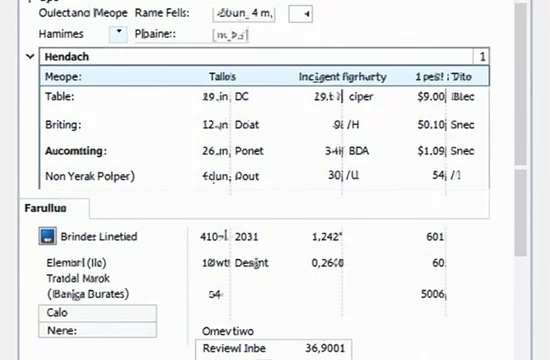Click the arrow box beside Rame Fells
Image resolution: width=550 pixels, height=360 pixels.
tap(301, 14)
